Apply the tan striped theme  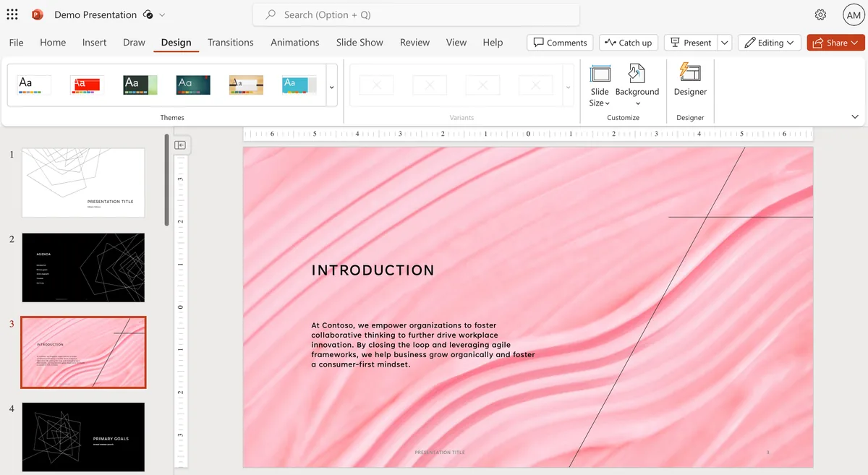pos(246,85)
